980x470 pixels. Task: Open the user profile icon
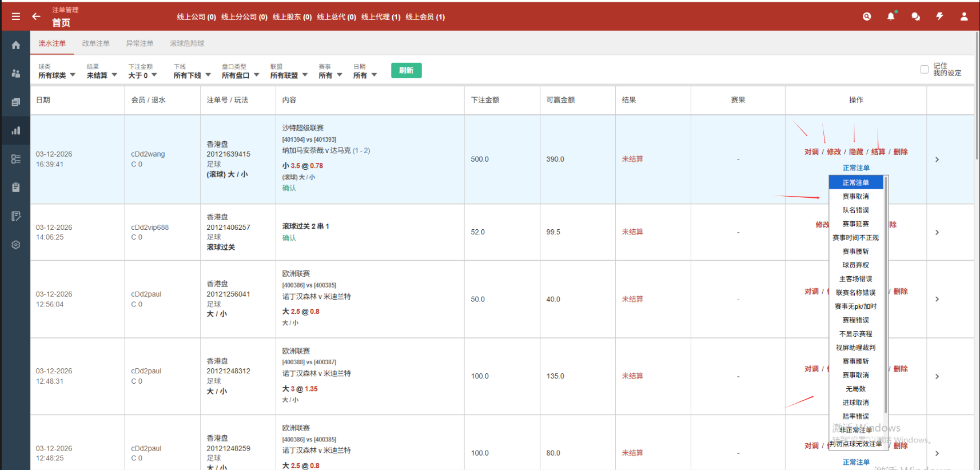pyautogui.click(x=964, y=17)
